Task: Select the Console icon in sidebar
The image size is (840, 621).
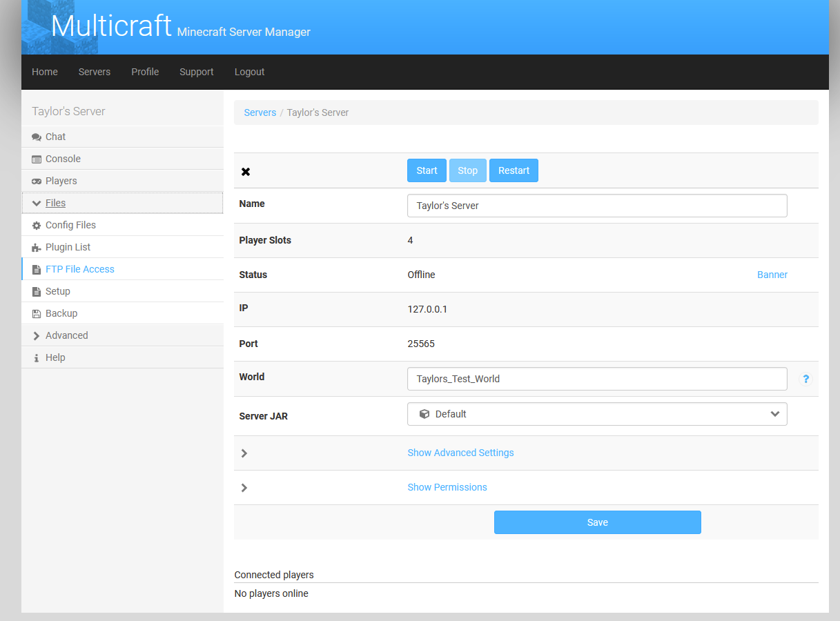Action: point(36,159)
